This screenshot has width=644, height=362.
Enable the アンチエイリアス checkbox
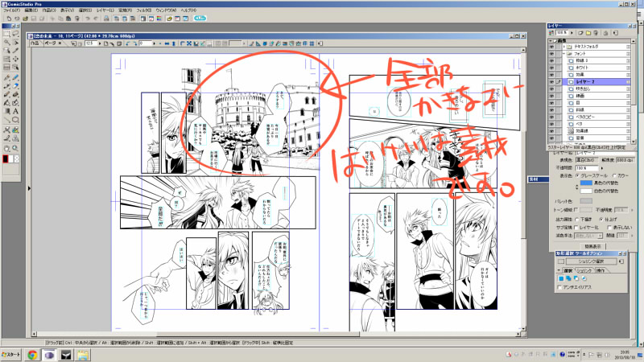coord(559,287)
